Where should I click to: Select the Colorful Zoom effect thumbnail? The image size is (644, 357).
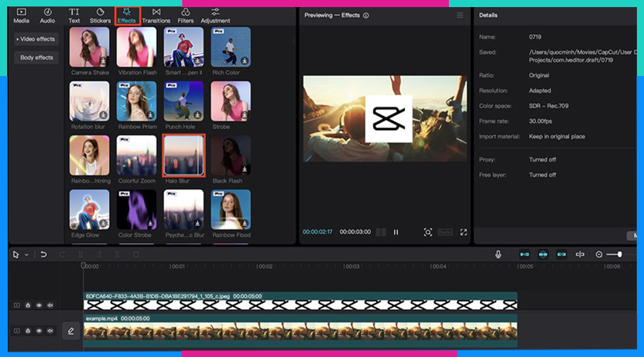tap(137, 155)
